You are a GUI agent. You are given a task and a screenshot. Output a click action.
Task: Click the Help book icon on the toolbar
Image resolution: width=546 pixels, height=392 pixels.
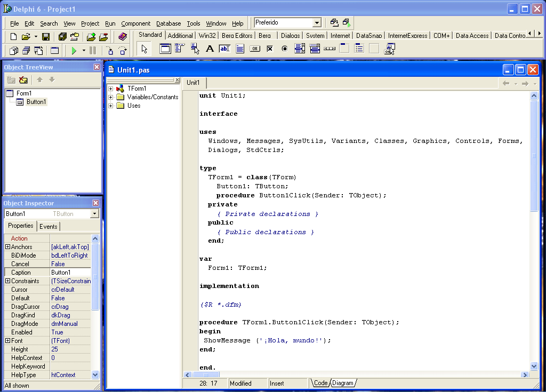[x=122, y=36]
